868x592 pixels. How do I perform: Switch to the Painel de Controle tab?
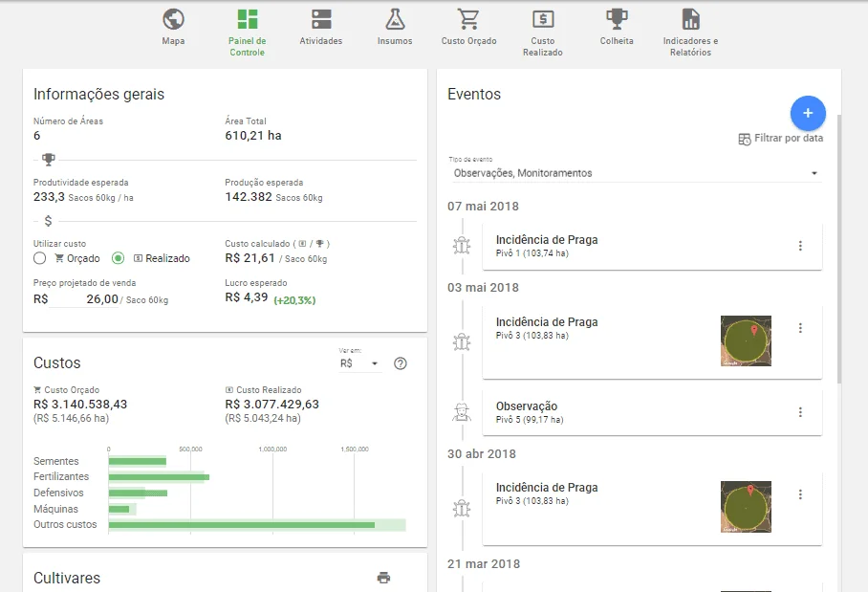(x=248, y=21)
